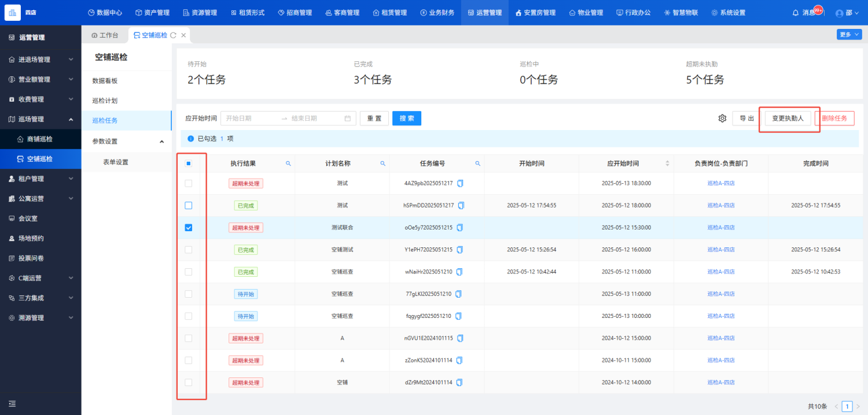868x415 pixels.
Task: Open 巡检计划 in side panel
Action: coord(127,101)
